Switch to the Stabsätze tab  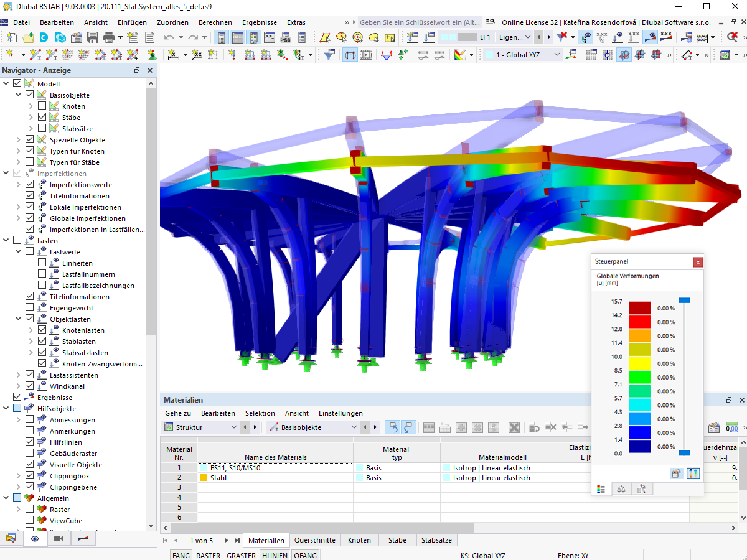click(437, 540)
